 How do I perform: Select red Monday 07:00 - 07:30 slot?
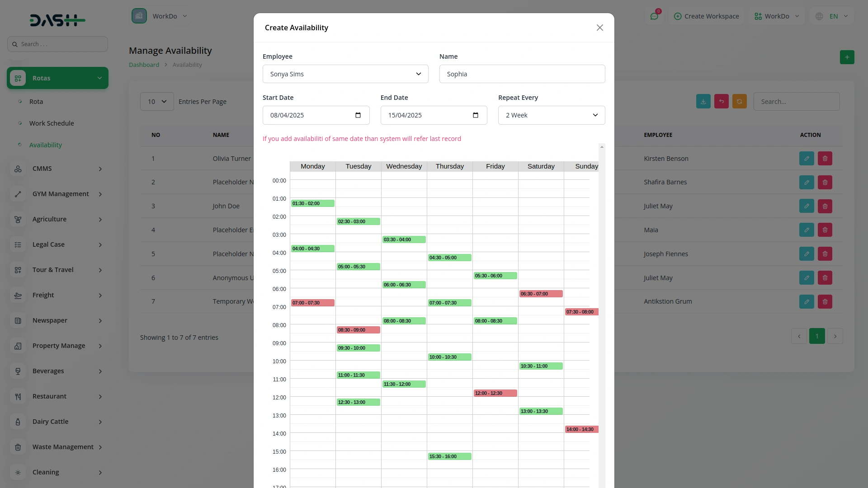(x=312, y=303)
